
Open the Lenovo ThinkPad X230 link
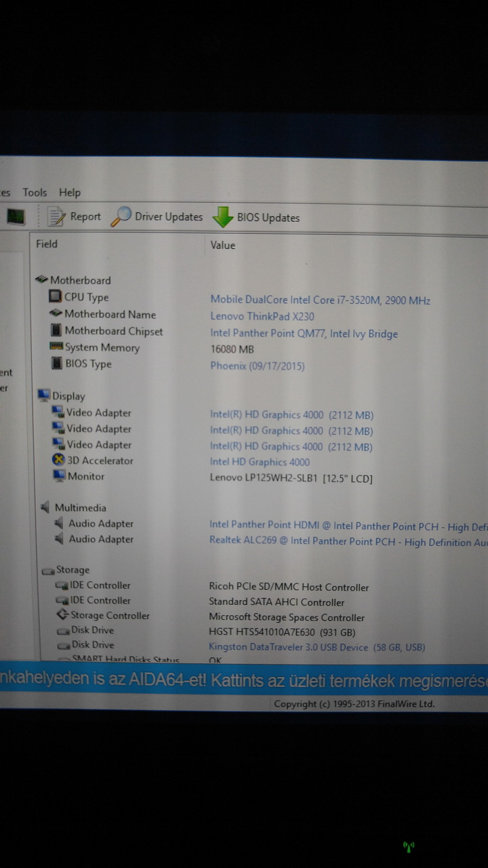[262, 316]
